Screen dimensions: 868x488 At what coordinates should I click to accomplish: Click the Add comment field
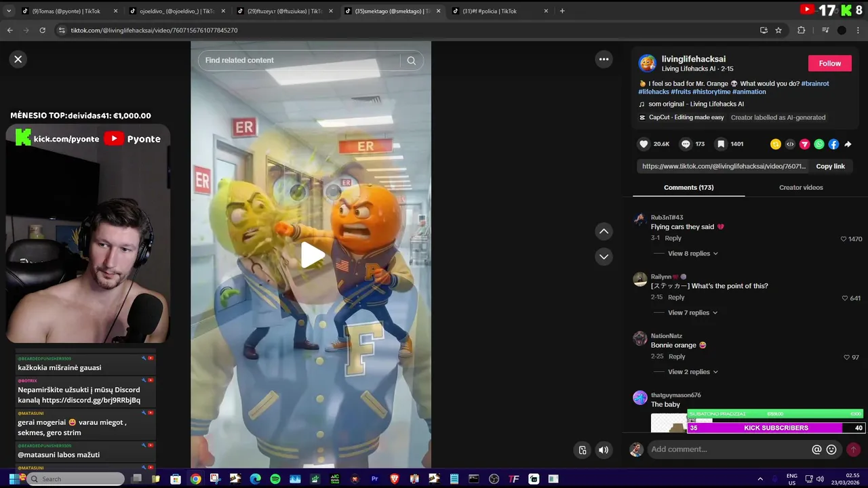(x=729, y=449)
